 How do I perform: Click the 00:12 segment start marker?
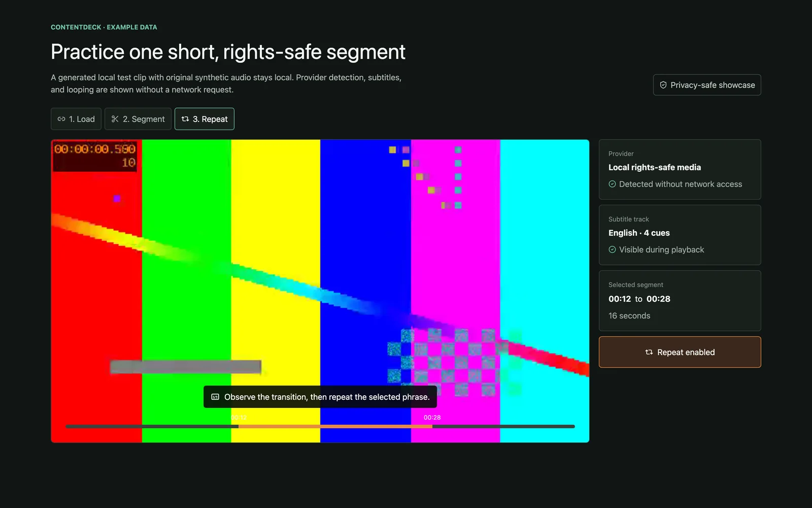239,418
